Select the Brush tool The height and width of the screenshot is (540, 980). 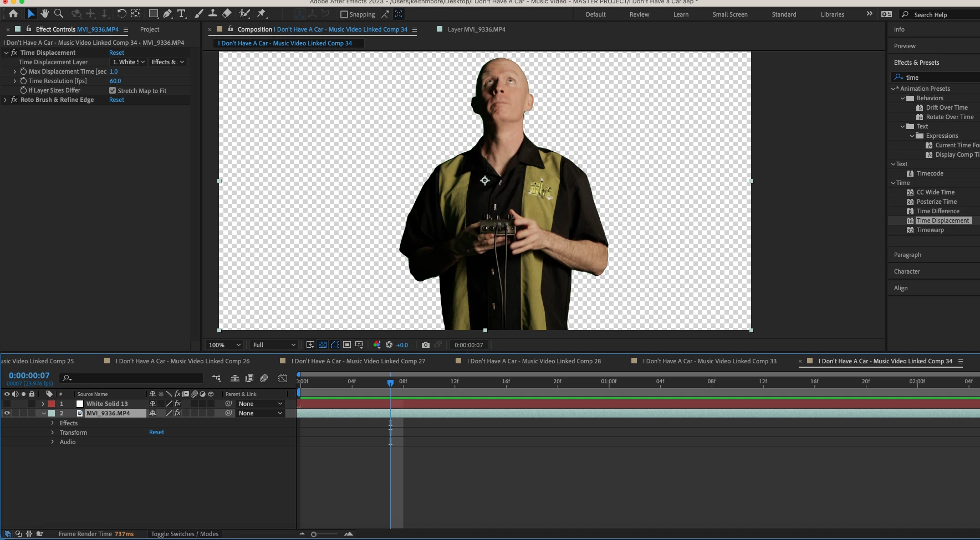[199, 14]
